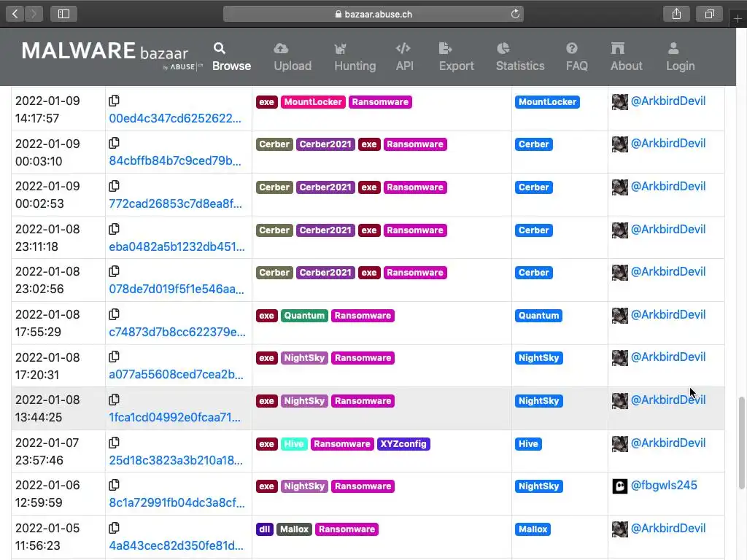
Task: Open sample 84cbffb84b7c9ced79b... hash link
Action: pyautogui.click(x=175, y=160)
